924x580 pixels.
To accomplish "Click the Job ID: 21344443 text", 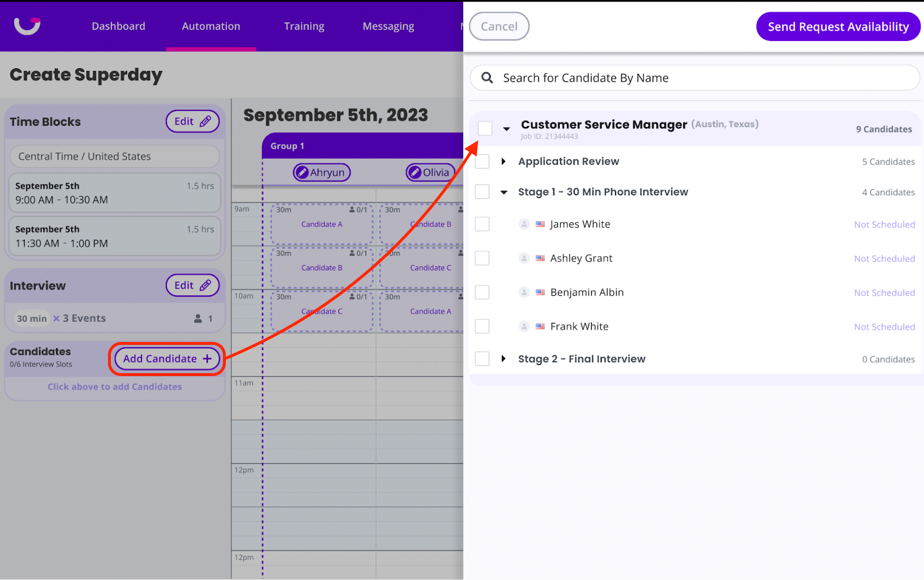I will (549, 137).
